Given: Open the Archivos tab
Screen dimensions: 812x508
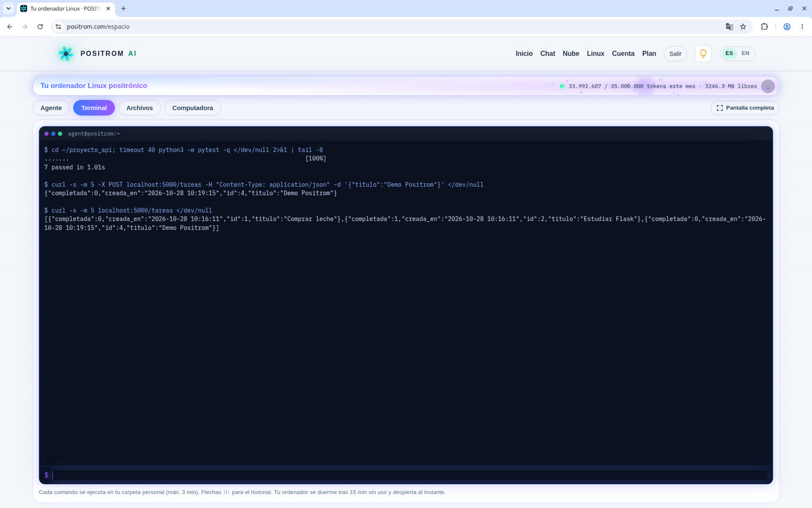Looking at the screenshot, I should click(x=140, y=108).
